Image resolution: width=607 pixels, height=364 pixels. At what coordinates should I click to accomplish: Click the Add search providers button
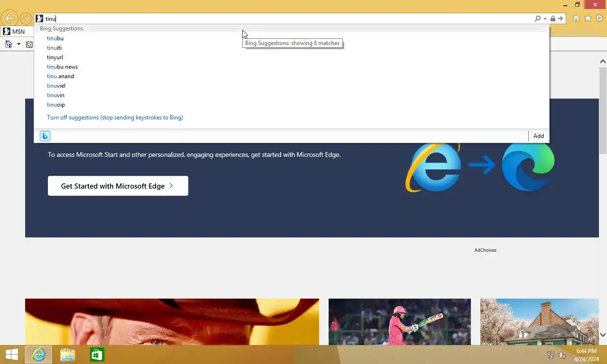(538, 136)
